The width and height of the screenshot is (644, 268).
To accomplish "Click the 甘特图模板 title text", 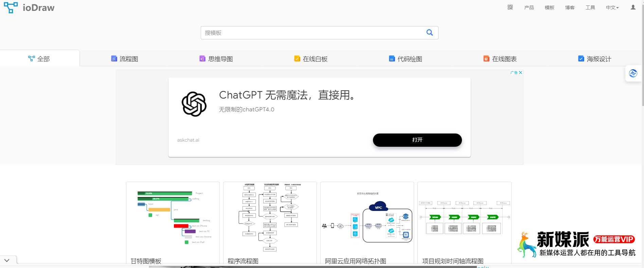I will coord(146,261).
